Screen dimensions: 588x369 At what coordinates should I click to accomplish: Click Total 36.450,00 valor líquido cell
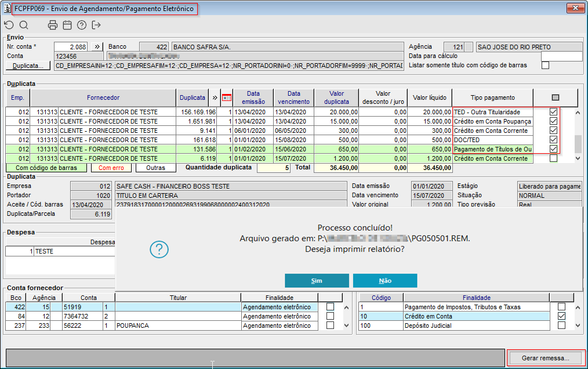[430, 168]
